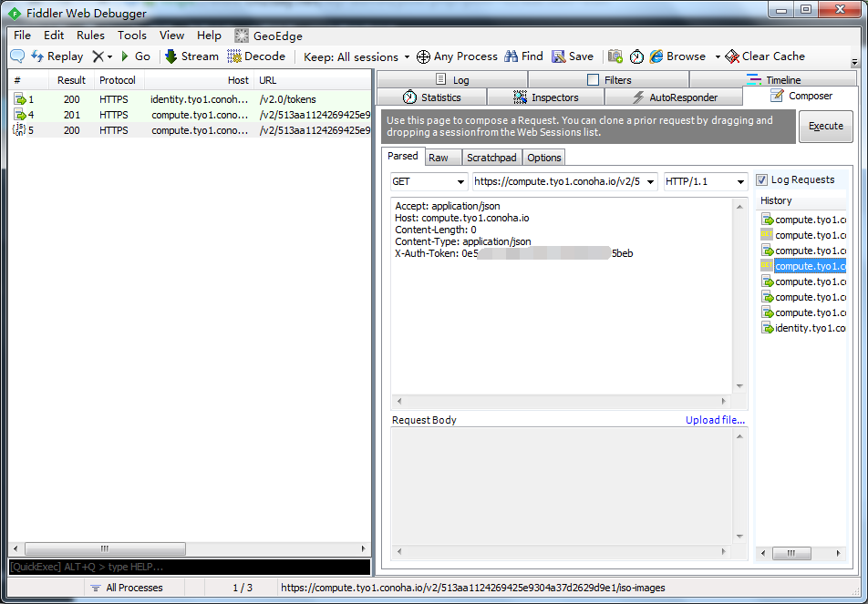This screenshot has height=604, width=868.
Task: Open the File menu
Action: [x=22, y=36]
